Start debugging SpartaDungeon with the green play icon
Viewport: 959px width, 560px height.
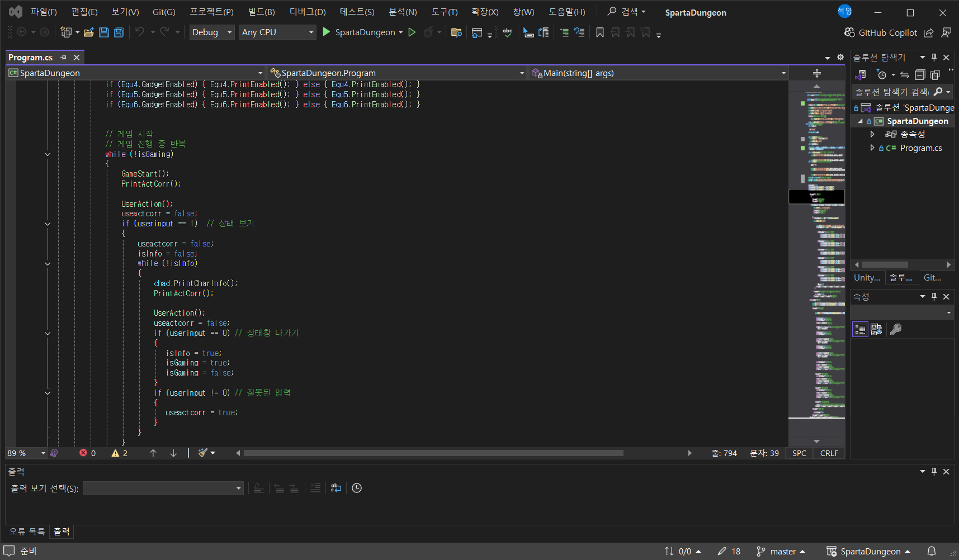(x=327, y=32)
